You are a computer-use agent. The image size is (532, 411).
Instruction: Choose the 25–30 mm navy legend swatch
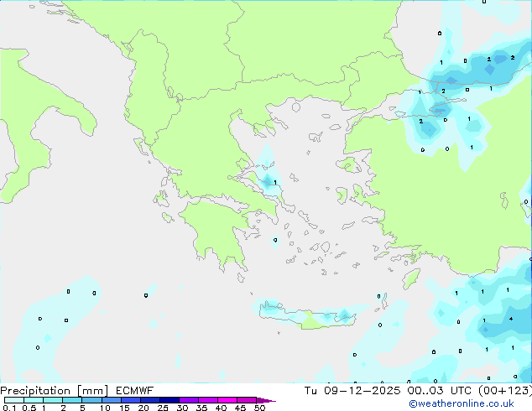(169, 400)
